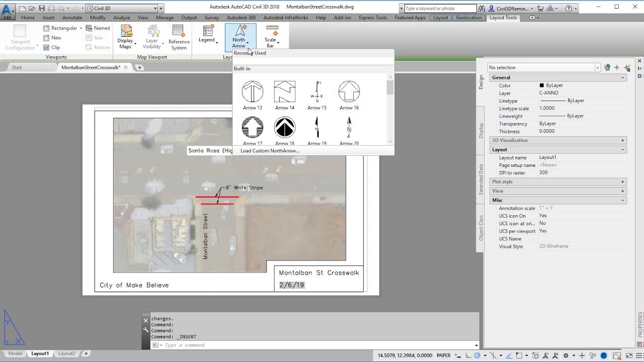This screenshot has height=362, width=644.
Task: Open the Civil 3D workspace dropdown
Action: tap(122, 8)
